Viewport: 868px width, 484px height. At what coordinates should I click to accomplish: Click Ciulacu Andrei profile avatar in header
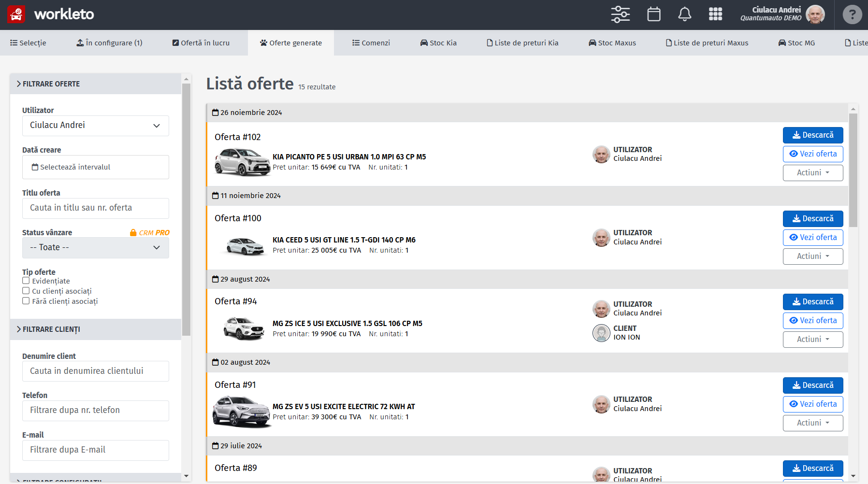815,14
